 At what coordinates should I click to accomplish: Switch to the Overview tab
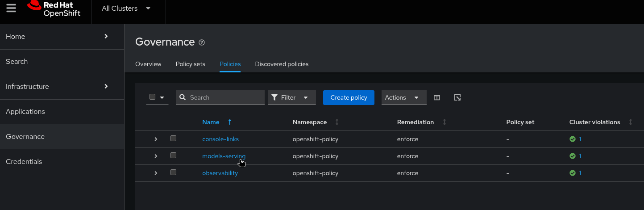pyautogui.click(x=148, y=64)
